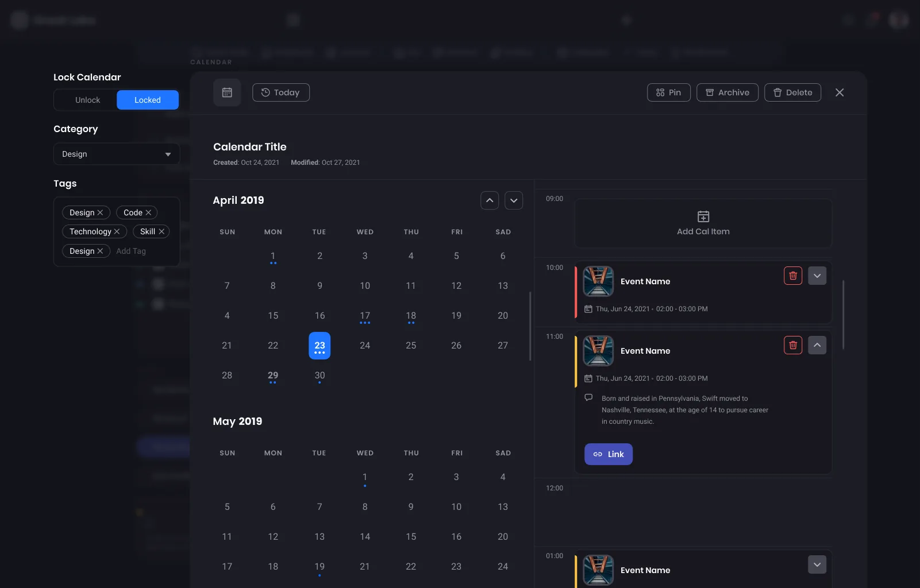Click the Calendar Title heading
The height and width of the screenshot is (588, 920).
point(250,147)
